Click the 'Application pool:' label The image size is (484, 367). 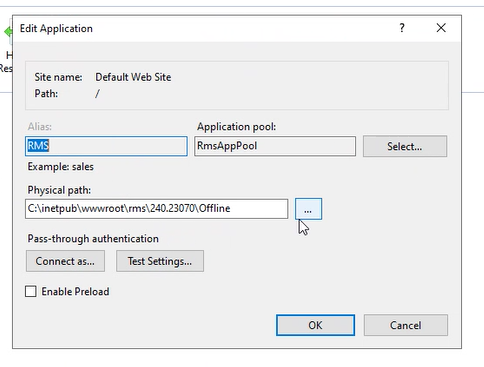click(x=236, y=127)
